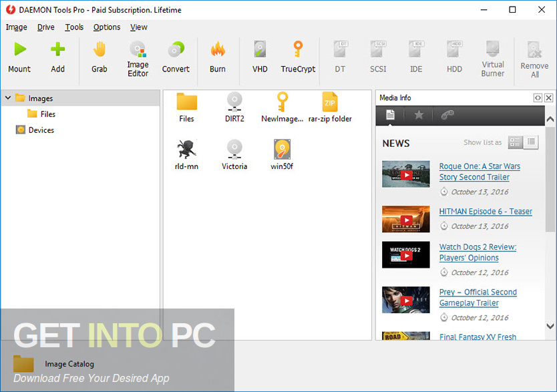Viewport: 557px width, 392px height.
Task: Select the NewImage key-icon item
Action: pos(282,108)
